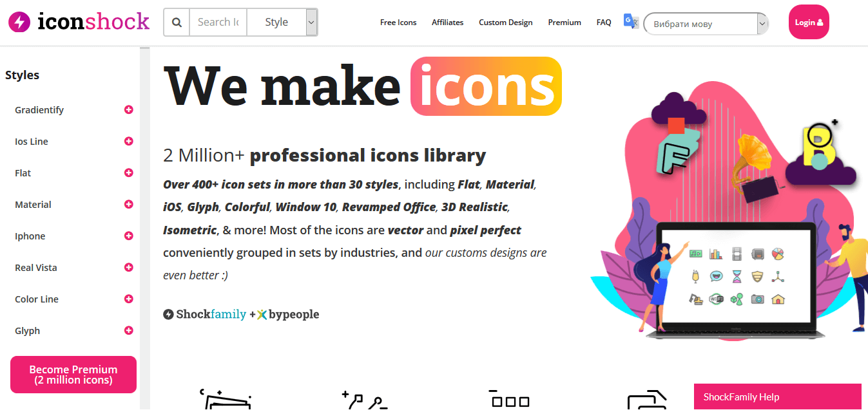
Task: Click the Google Translate icon
Action: tap(631, 21)
